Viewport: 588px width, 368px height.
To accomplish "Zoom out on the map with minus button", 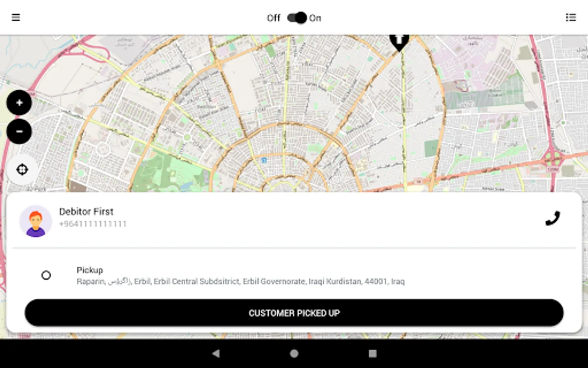I will tap(19, 132).
